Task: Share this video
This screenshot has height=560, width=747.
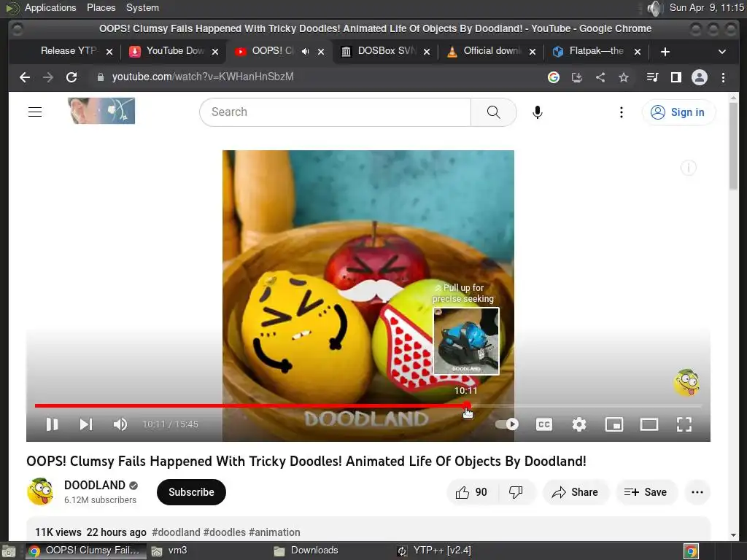Action: [575, 492]
